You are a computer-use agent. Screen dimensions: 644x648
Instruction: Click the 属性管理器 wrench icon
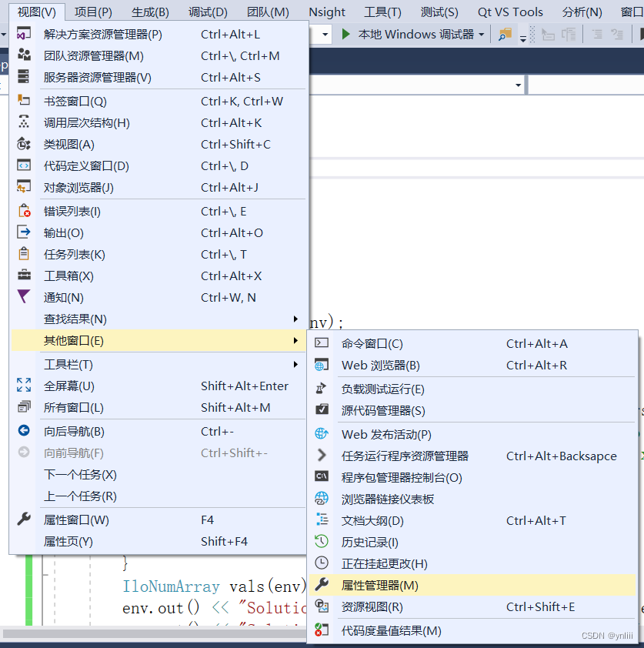point(322,585)
